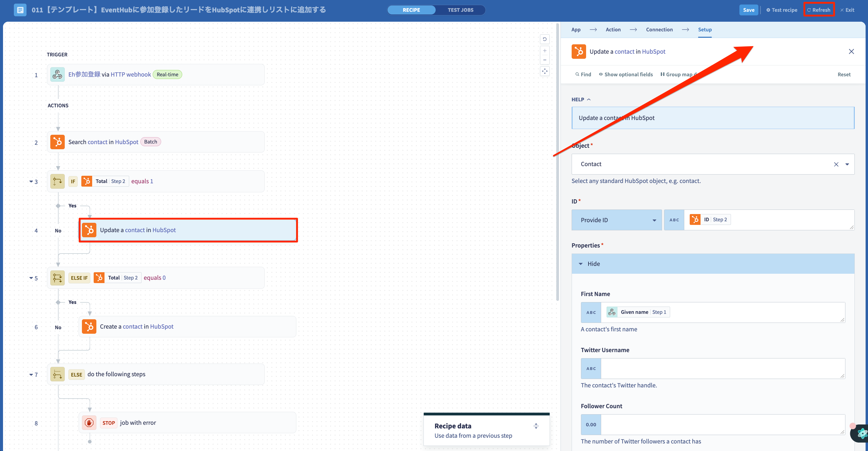The image size is (868, 451).
Task: Select ELSE do the following steps row
Action: click(156, 374)
